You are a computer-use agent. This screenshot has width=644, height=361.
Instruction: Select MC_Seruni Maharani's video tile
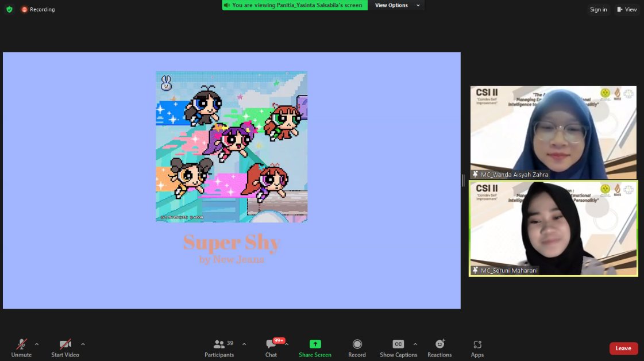point(553,228)
